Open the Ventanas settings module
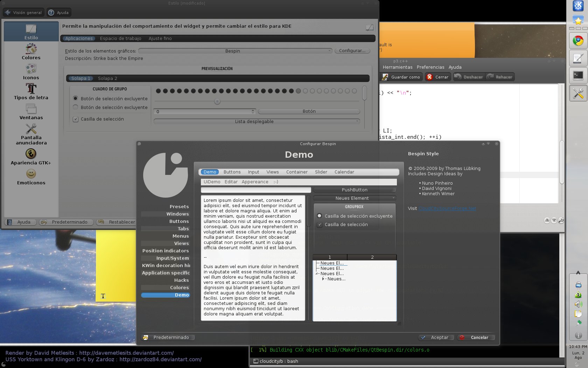Viewport: 588px width, 368px height. coord(31,111)
